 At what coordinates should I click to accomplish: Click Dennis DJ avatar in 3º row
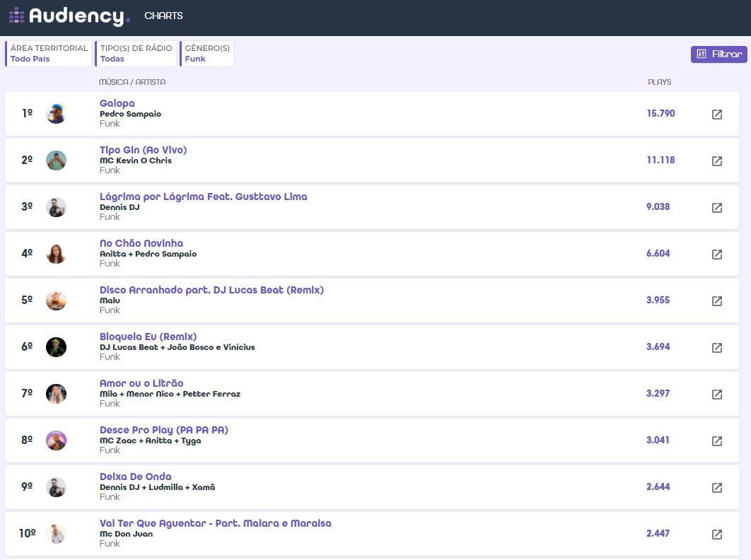(56, 207)
